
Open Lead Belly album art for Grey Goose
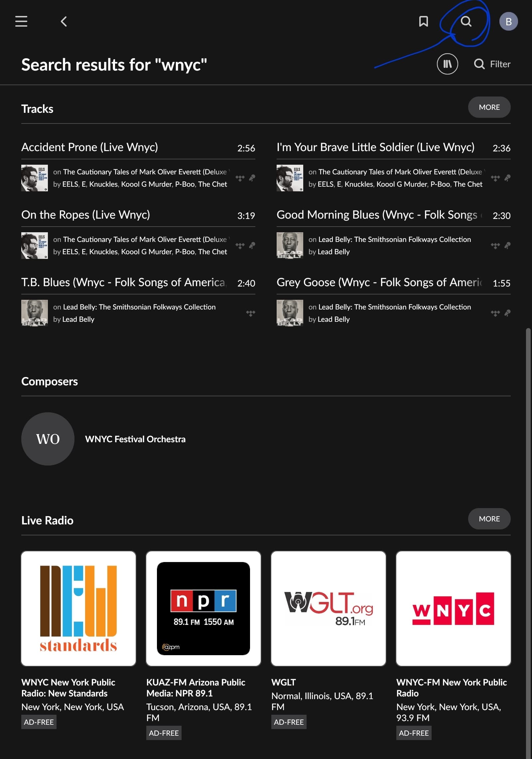[x=290, y=313]
